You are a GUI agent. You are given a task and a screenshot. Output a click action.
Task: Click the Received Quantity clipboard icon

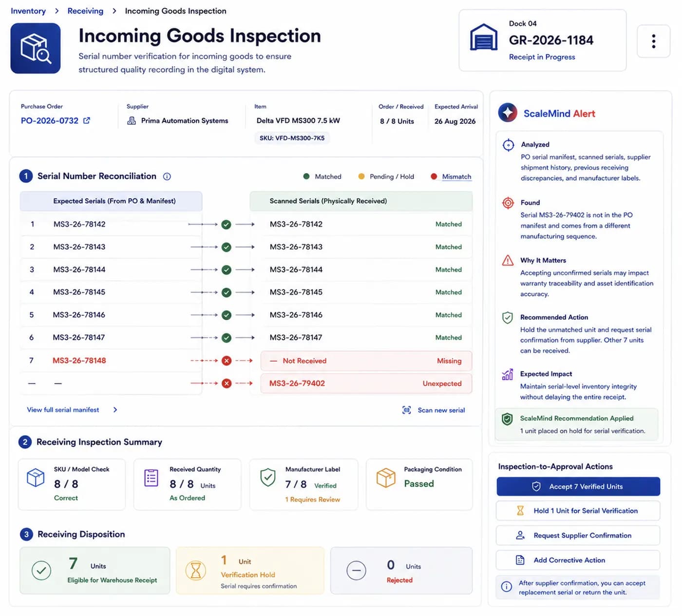pyautogui.click(x=152, y=478)
